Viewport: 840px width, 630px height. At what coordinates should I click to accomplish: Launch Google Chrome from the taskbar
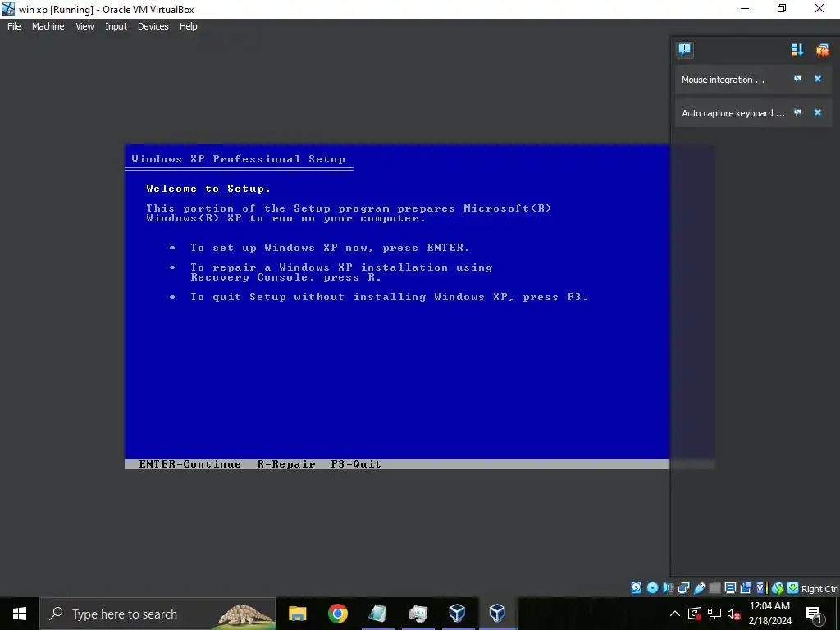coord(337,614)
